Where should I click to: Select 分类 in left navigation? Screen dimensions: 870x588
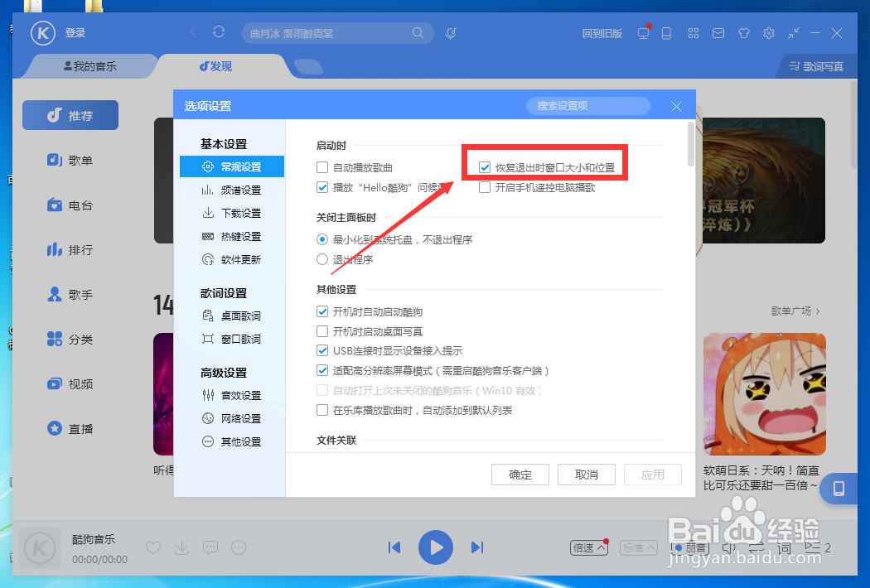pyautogui.click(x=70, y=340)
